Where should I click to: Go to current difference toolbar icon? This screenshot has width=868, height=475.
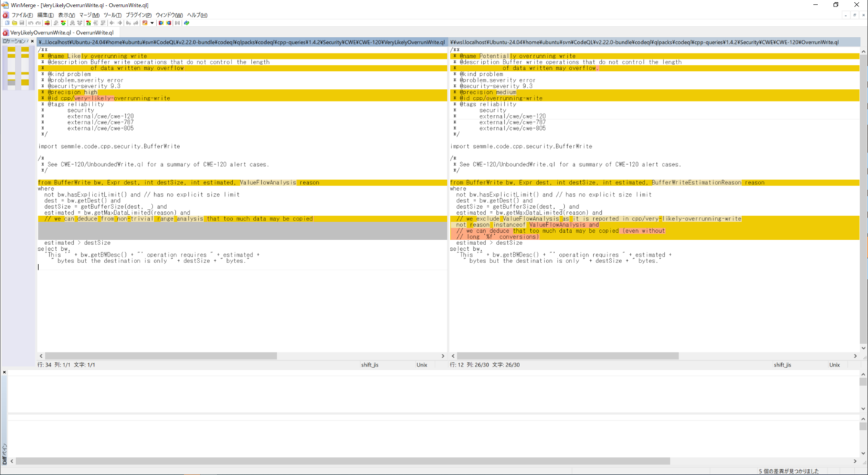95,22
